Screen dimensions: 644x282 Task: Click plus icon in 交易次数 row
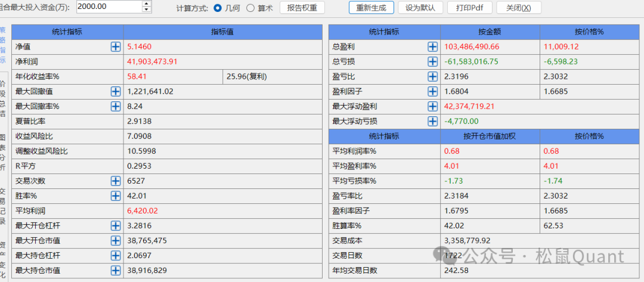coord(116,181)
